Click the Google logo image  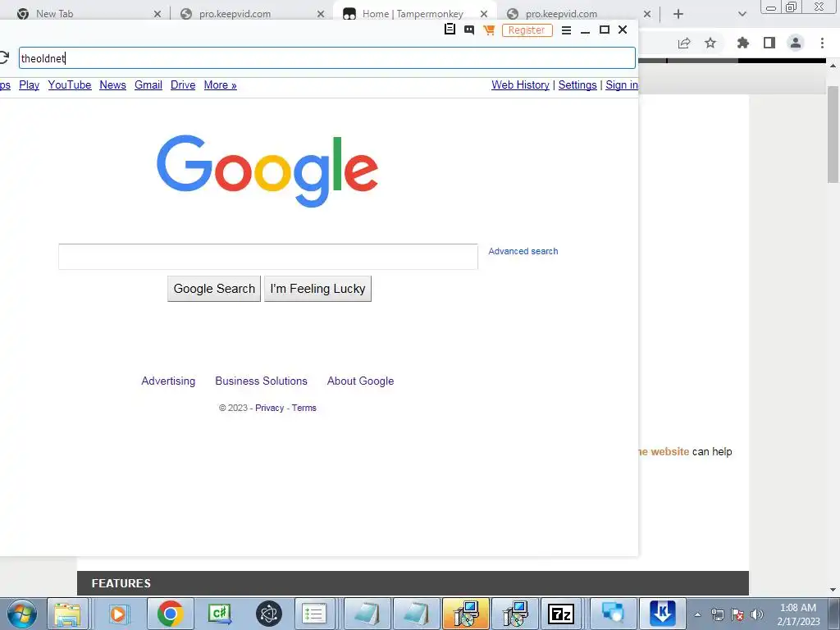pos(267,171)
